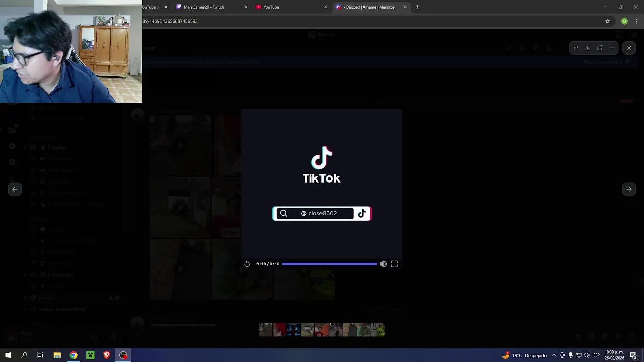Open Task View from the taskbar
644x362 pixels.
(x=40, y=355)
